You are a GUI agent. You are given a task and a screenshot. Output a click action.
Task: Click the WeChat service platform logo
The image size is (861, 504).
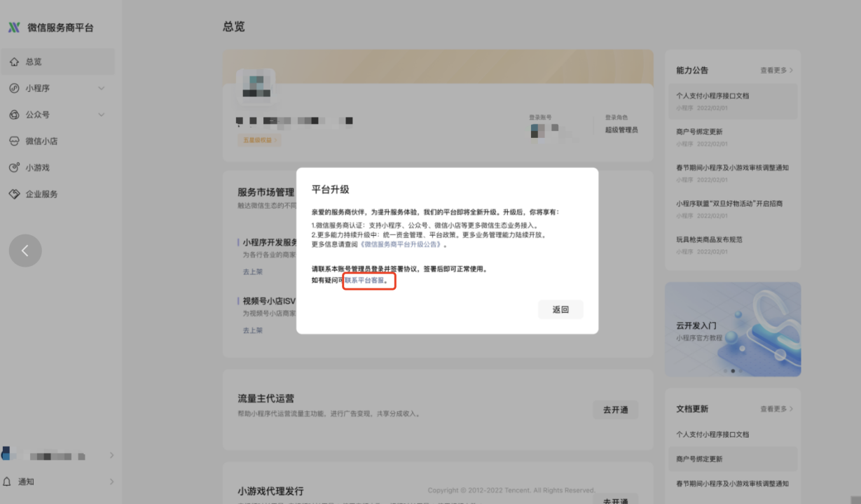[x=14, y=27]
